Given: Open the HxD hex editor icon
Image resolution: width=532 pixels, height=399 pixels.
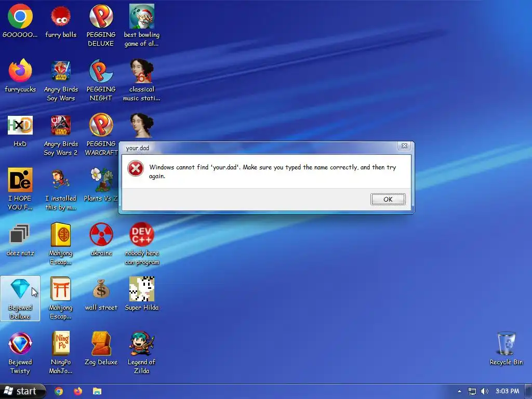Looking at the screenshot, I should (x=20, y=130).
